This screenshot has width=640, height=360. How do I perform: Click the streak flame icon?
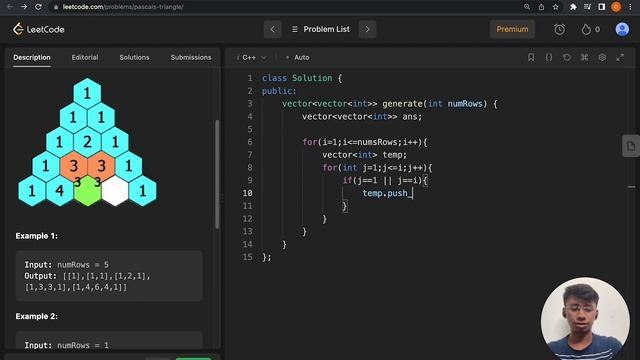tap(586, 29)
